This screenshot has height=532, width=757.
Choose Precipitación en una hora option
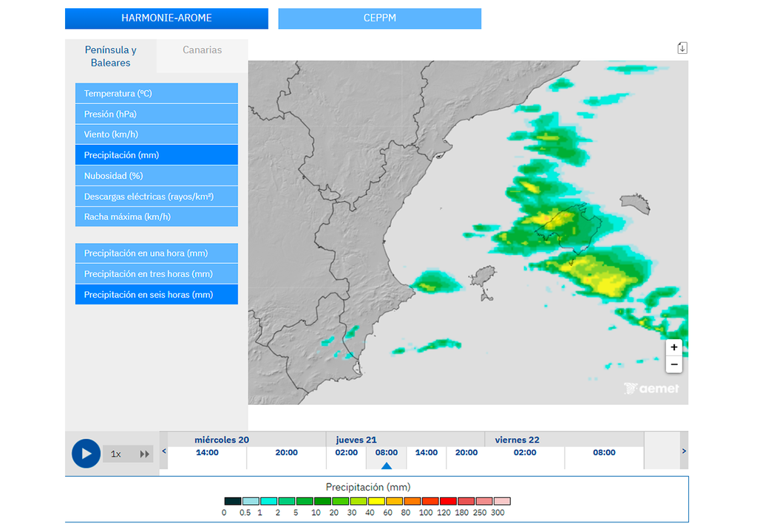click(x=157, y=253)
